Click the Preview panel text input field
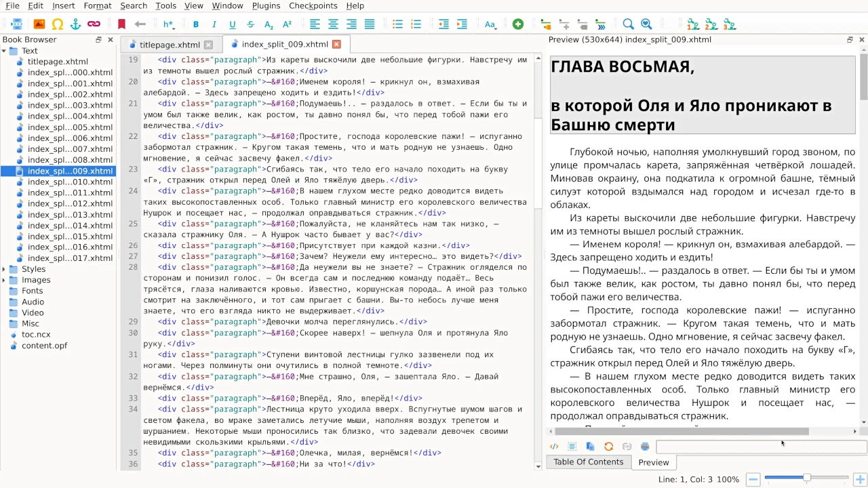 761,447
